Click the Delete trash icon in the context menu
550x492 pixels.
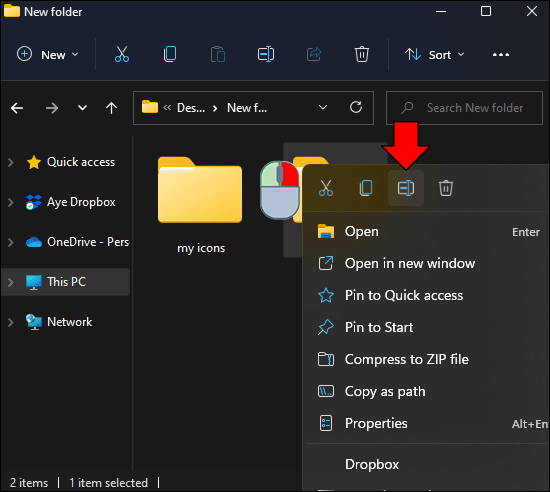click(445, 188)
